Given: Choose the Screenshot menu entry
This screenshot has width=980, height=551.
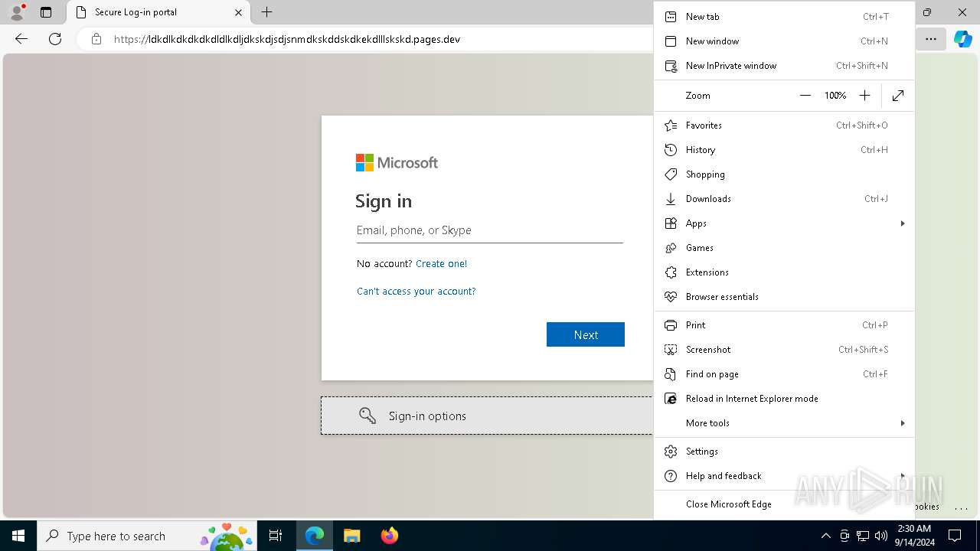Looking at the screenshot, I should 784,350.
